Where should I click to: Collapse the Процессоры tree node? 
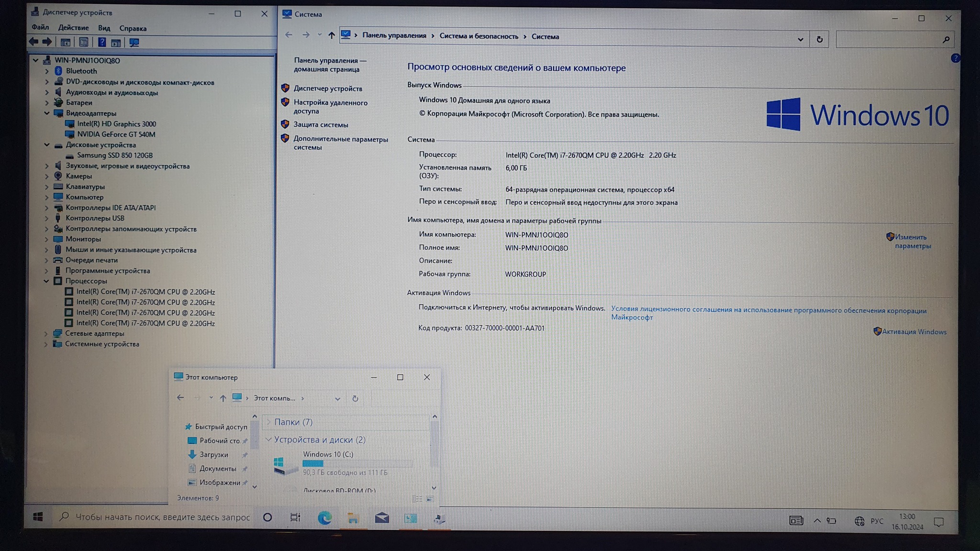pos(46,281)
